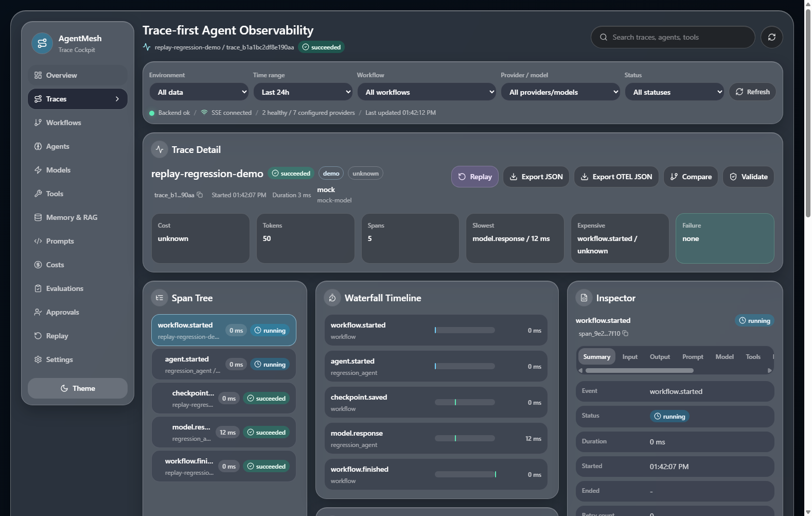Image resolution: width=812 pixels, height=516 pixels.
Task: Switch to the Input tab in Inspector
Action: [x=630, y=356]
